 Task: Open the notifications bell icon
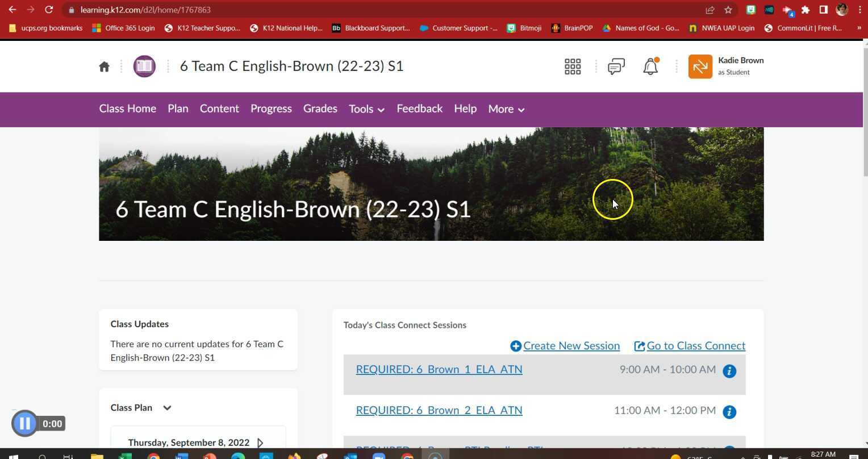click(650, 66)
